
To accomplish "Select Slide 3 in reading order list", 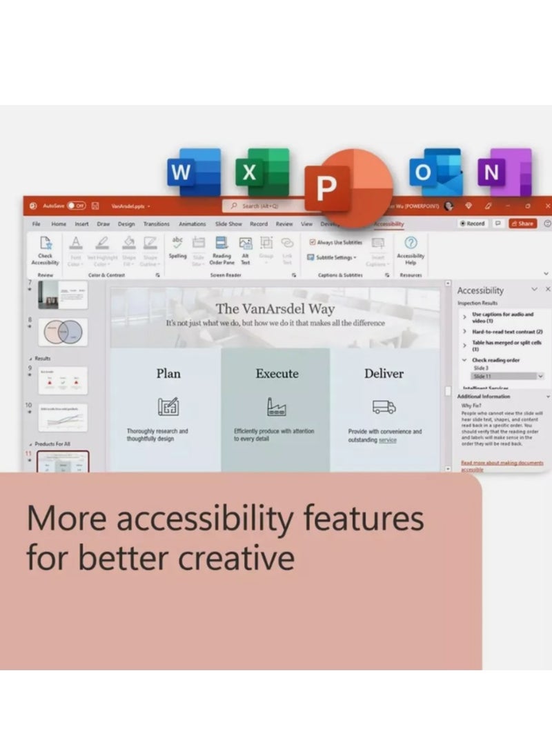I will pyautogui.click(x=481, y=368).
